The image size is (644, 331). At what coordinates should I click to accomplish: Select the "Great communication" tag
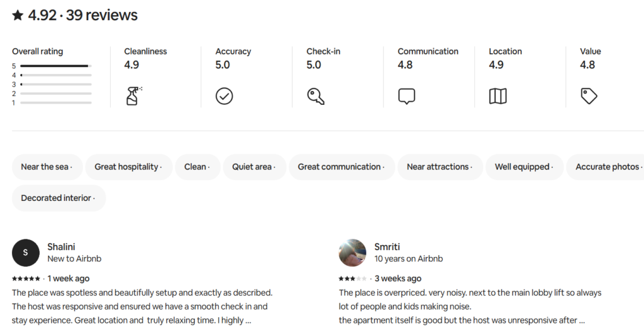click(x=341, y=167)
